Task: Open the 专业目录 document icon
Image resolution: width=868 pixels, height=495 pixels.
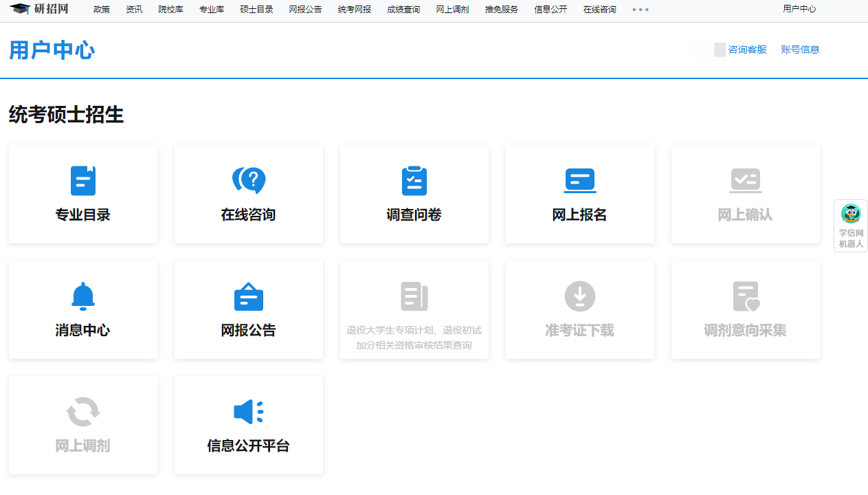Action: pos(83,181)
